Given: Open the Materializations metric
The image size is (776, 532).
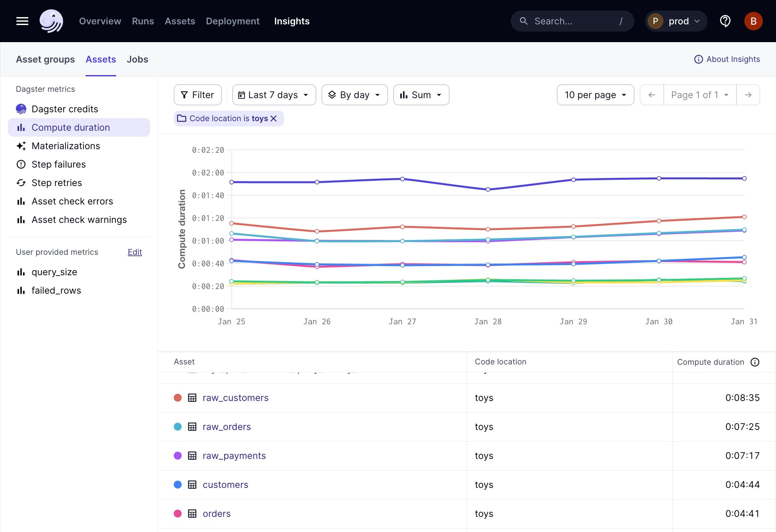Looking at the screenshot, I should click(66, 146).
